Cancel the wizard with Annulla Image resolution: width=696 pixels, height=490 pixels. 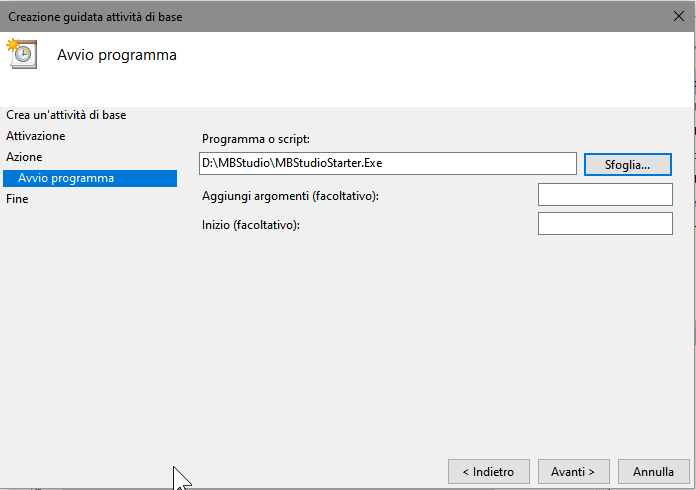[x=653, y=471]
